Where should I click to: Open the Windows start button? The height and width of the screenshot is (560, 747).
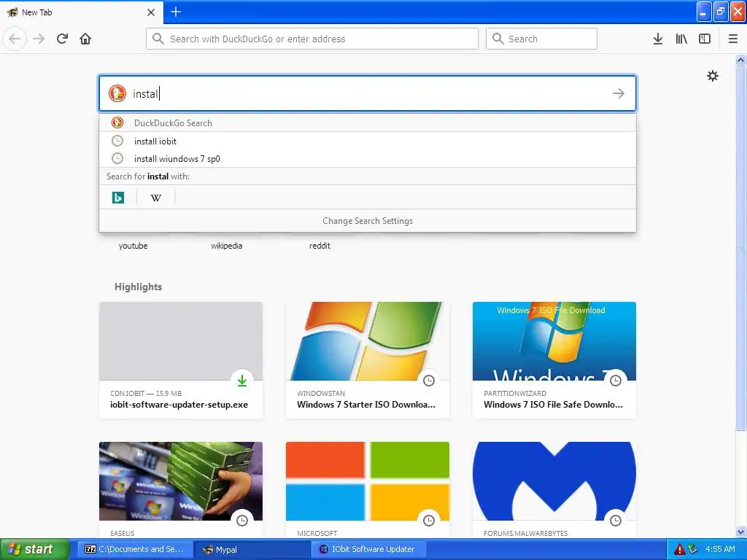34,549
